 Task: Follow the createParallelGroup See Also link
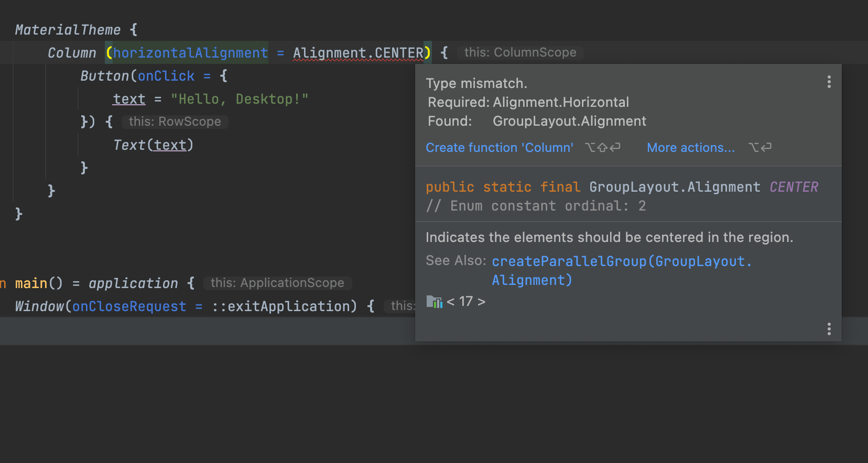point(621,261)
